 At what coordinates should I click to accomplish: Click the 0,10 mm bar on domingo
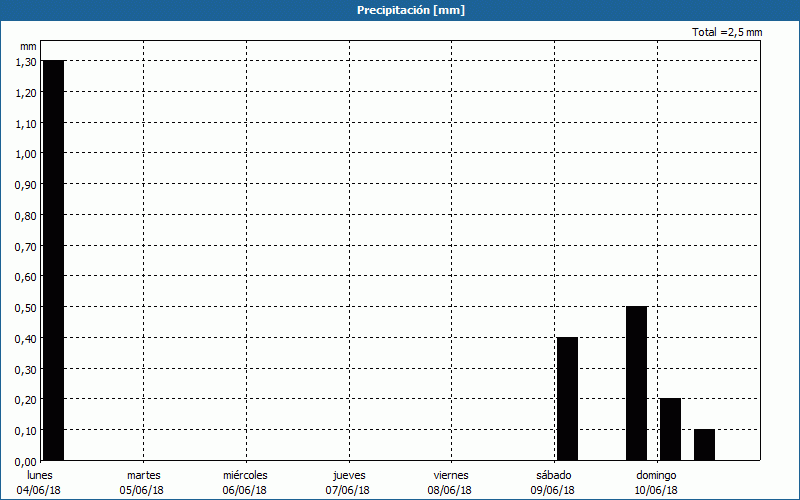click(704, 444)
